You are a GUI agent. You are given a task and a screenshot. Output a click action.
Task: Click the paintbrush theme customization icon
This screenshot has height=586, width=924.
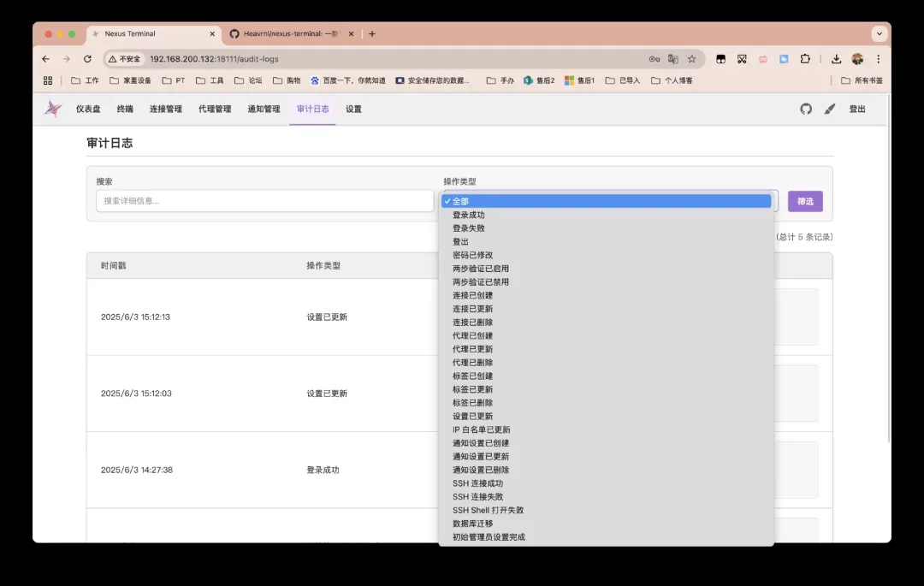[x=829, y=109]
